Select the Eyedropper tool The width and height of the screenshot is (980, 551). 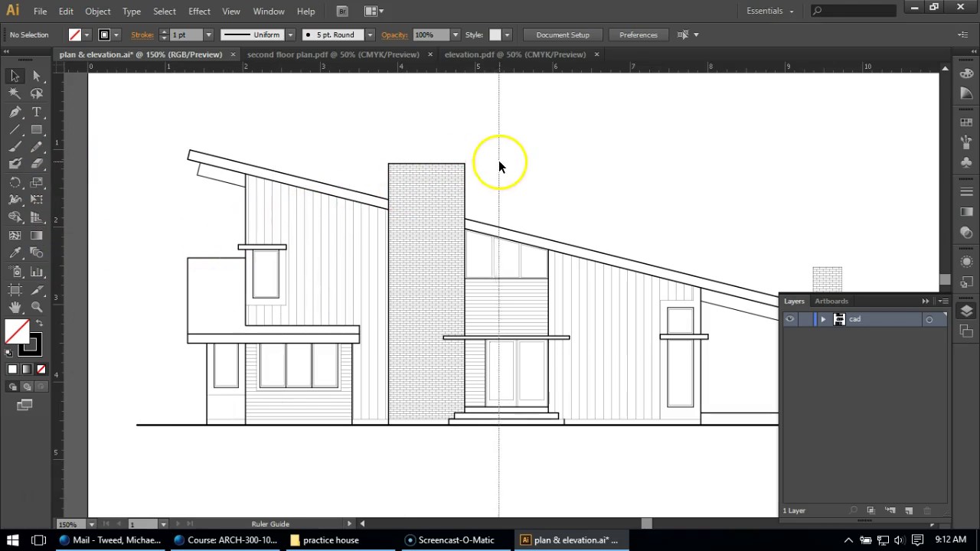pyautogui.click(x=15, y=253)
